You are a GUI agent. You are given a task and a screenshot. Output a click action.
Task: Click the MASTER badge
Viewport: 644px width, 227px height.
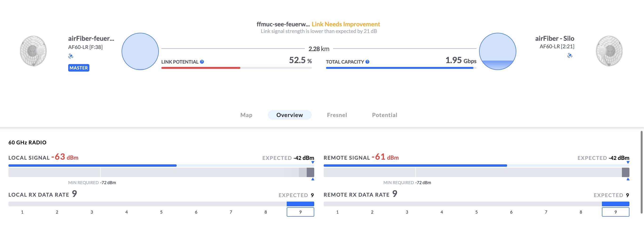tap(79, 68)
